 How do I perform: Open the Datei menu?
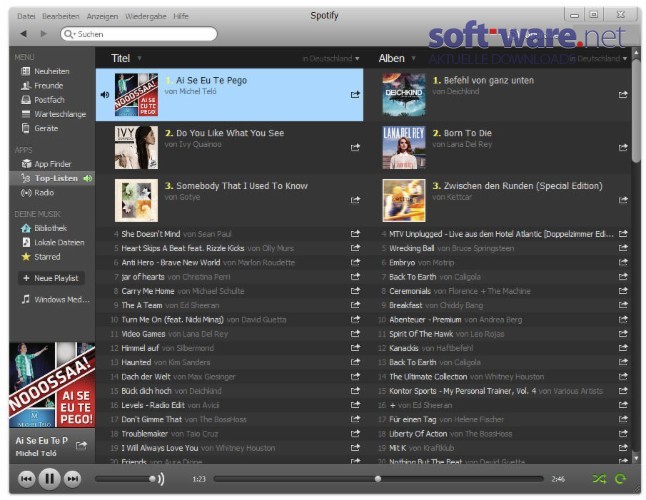point(26,16)
